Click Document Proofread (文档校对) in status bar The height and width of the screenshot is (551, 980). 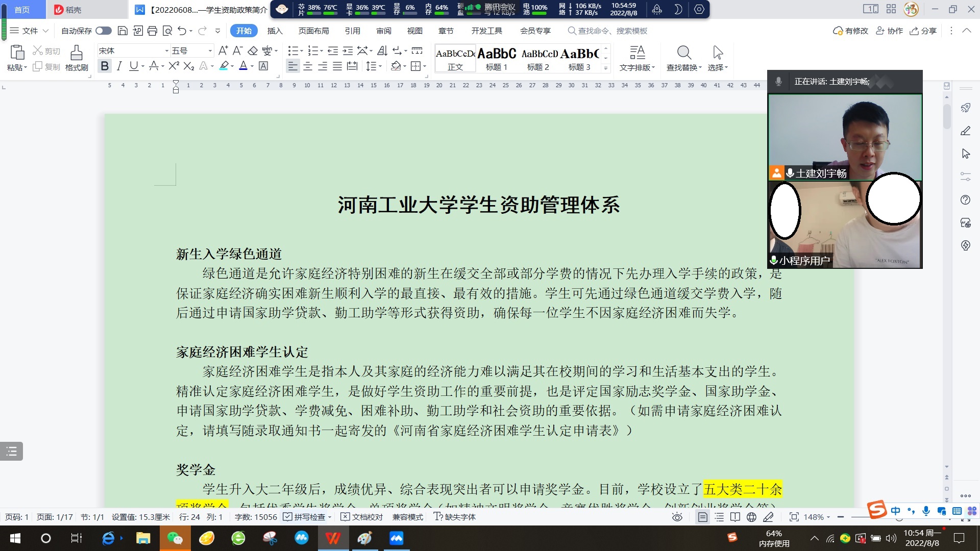(362, 517)
